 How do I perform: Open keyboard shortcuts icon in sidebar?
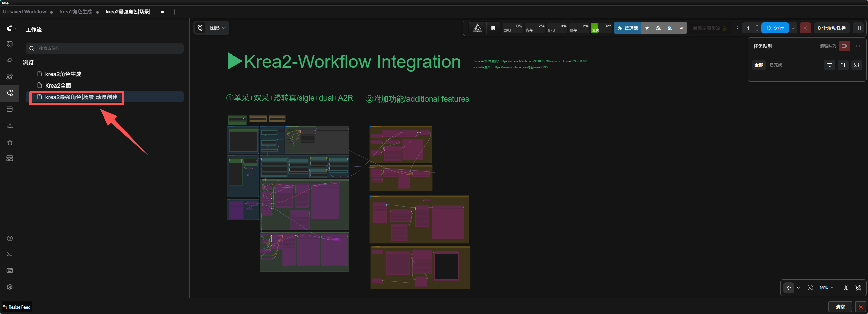click(x=10, y=271)
